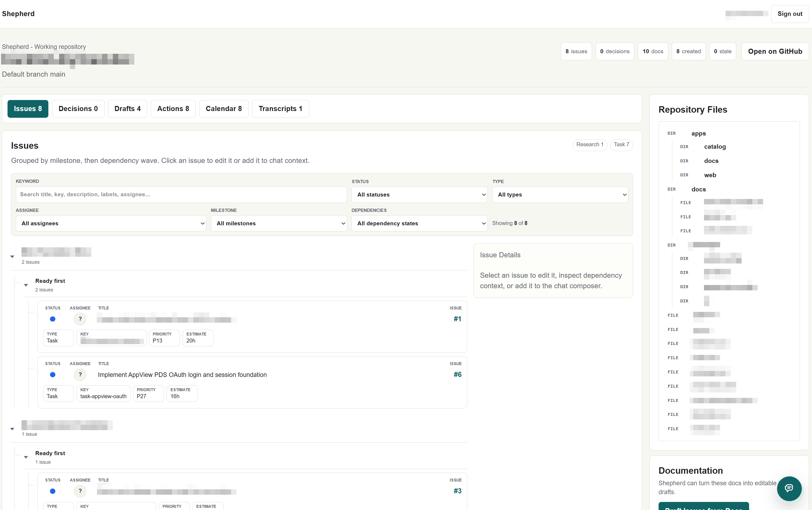Viewport: 812px width, 510px height.
Task: Open the Assignee filter dropdown
Action: click(111, 223)
